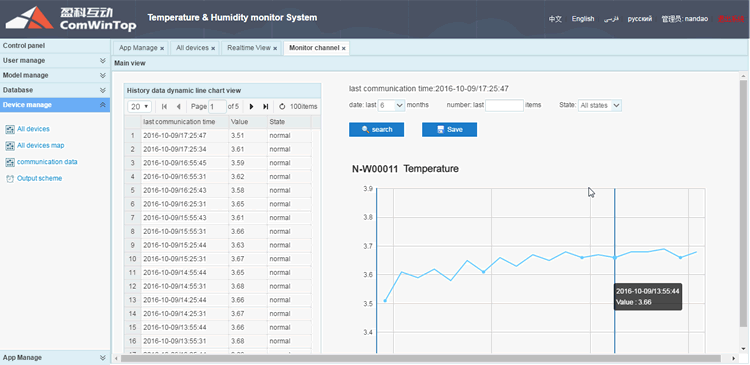Close the Monitor channel tab
Screen dimensions: 750x365
coord(343,48)
